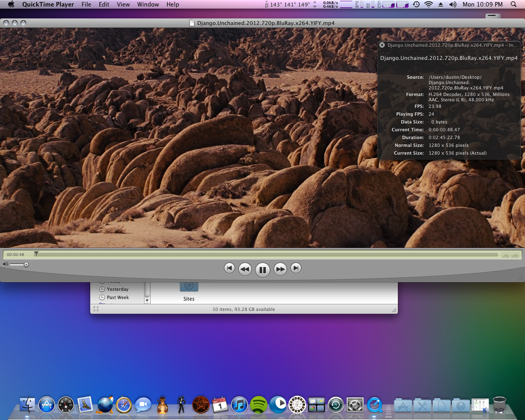Open the File menu
The width and height of the screenshot is (525, 420).
click(86, 5)
